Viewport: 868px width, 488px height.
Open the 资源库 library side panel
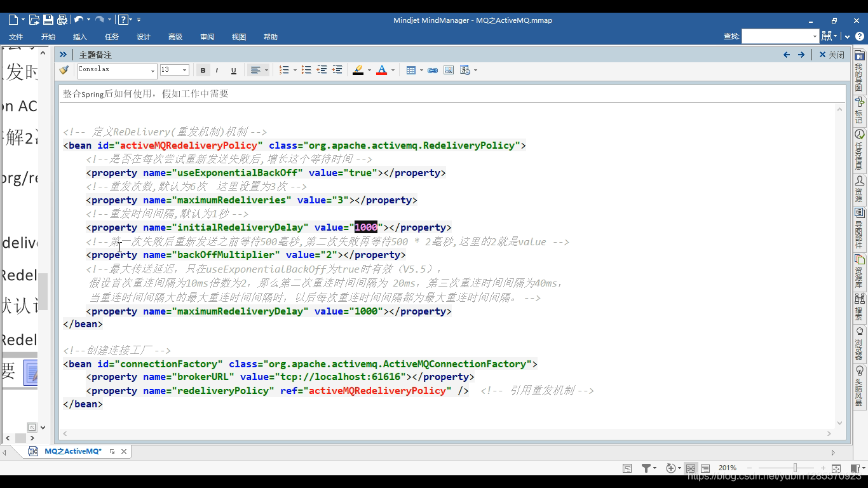pos(859,271)
